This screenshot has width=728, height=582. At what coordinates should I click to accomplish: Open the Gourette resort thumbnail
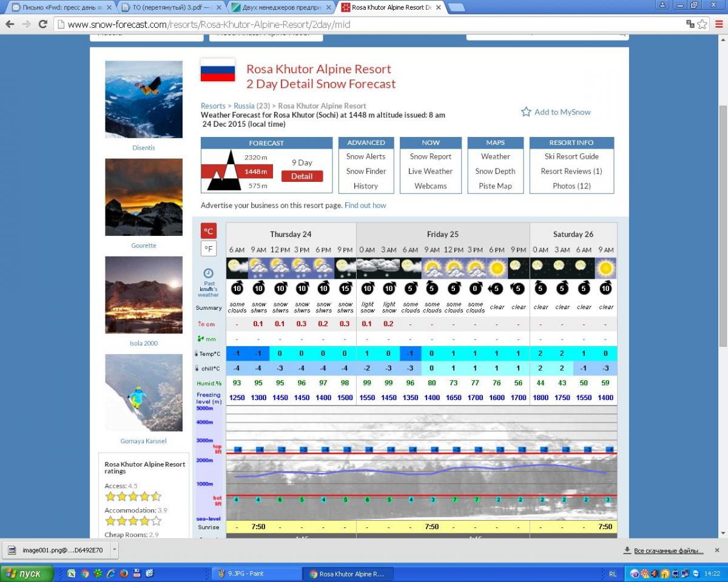click(144, 197)
